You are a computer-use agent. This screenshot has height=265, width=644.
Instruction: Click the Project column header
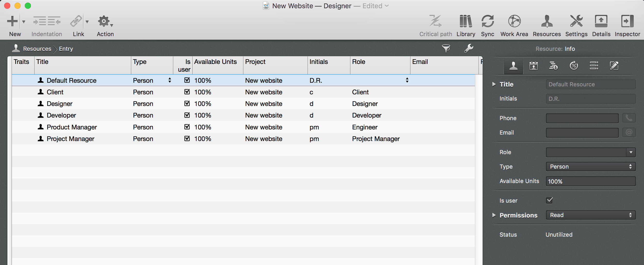(x=275, y=62)
